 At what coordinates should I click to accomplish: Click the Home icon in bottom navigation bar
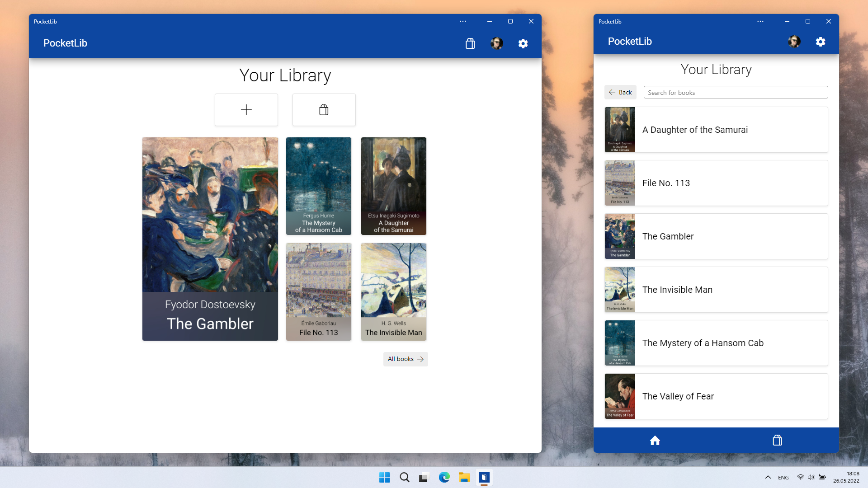click(x=655, y=441)
